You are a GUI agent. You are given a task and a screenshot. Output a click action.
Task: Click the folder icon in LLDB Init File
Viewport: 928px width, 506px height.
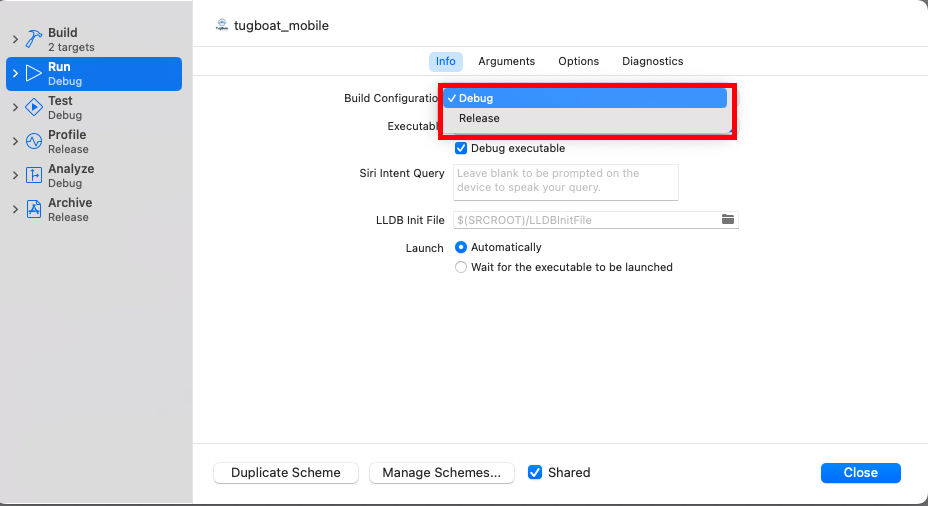728,220
